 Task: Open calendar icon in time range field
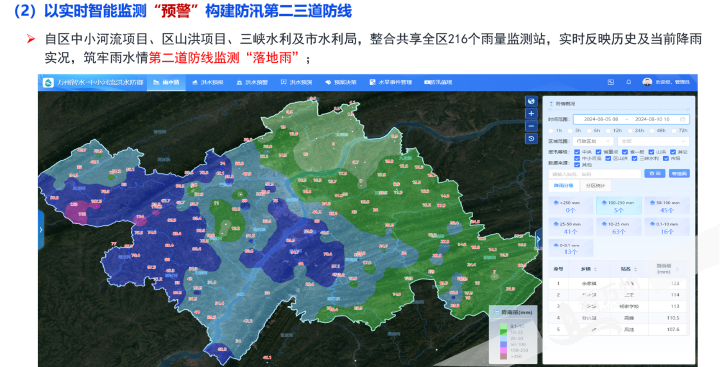pyautogui.click(x=682, y=119)
